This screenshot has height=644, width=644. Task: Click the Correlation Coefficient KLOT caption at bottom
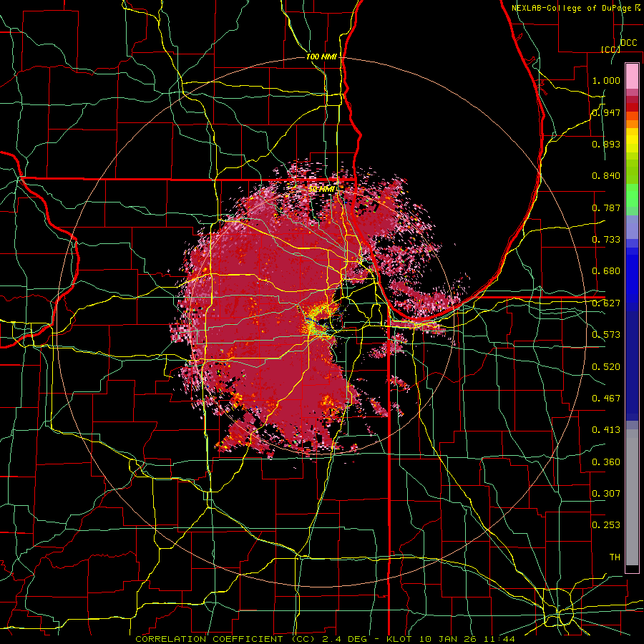326,639
